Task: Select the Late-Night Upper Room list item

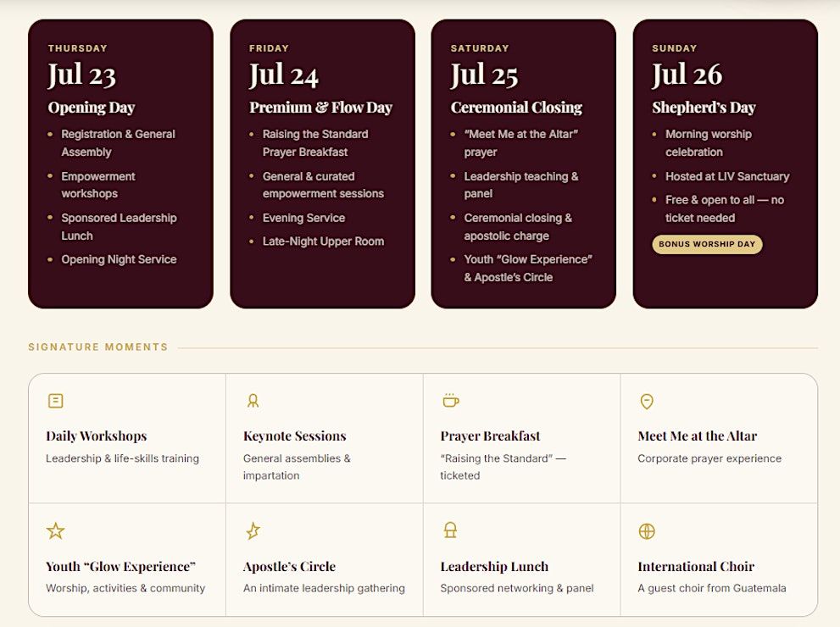Action: click(x=323, y=241)
